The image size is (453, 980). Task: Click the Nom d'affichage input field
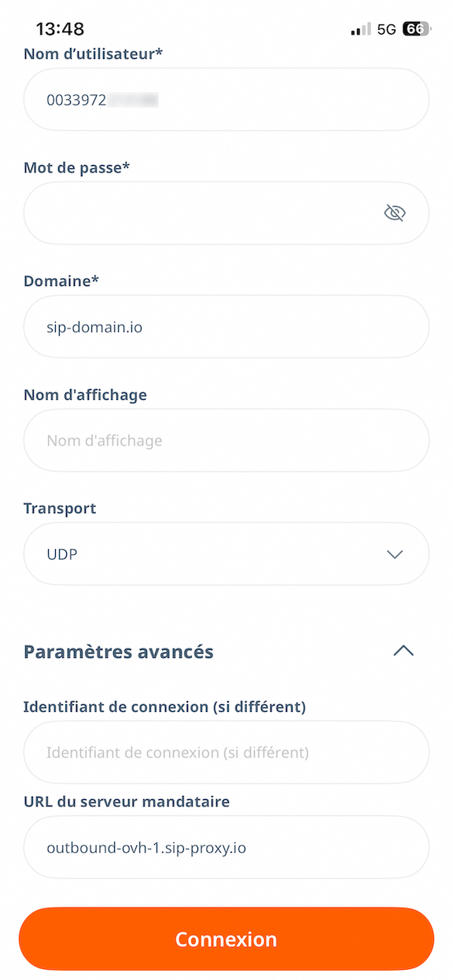click(x=226, y=440)
